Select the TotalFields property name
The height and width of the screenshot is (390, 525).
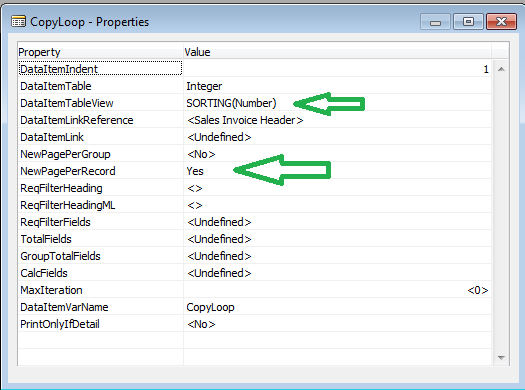pyautogui.click(x=46, y=239)
